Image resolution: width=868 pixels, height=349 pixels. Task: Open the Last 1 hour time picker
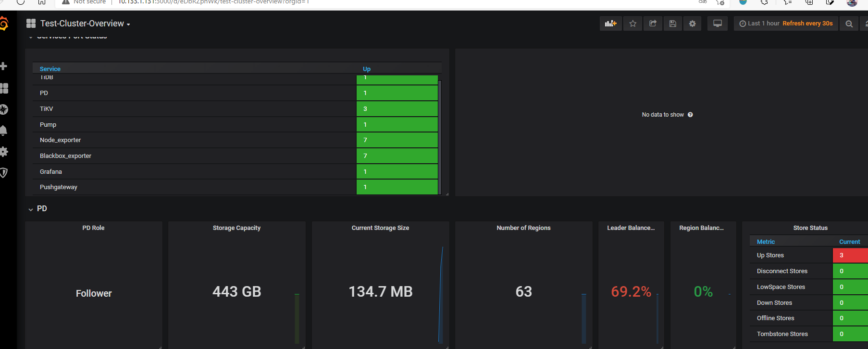(786, 24)
